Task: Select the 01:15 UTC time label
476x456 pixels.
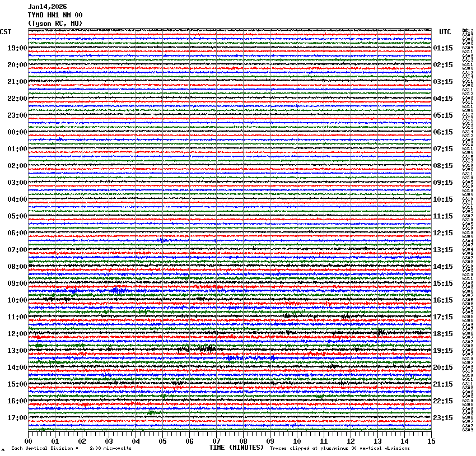Action: coord(443,48)
